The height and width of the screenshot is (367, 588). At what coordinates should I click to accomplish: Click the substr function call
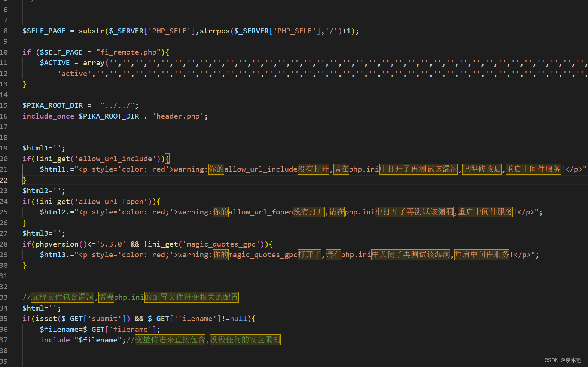click(92, 31)
